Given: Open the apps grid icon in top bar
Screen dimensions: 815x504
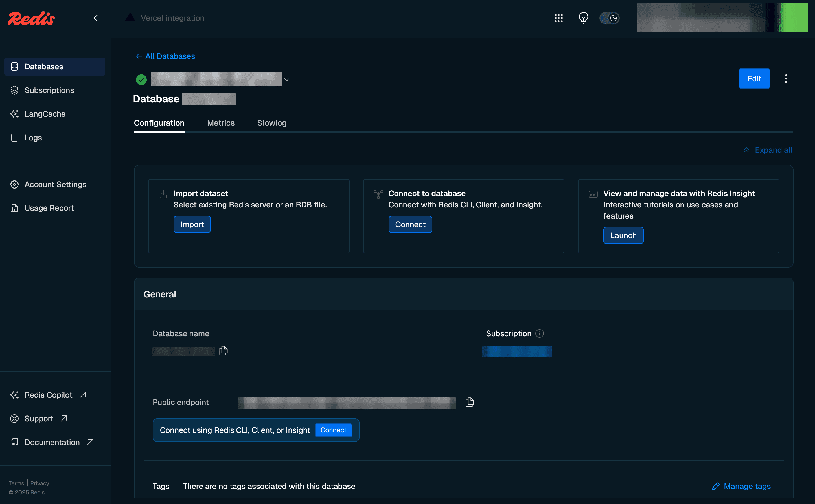Looking at the screenshot, I should [x=558, y=18].
